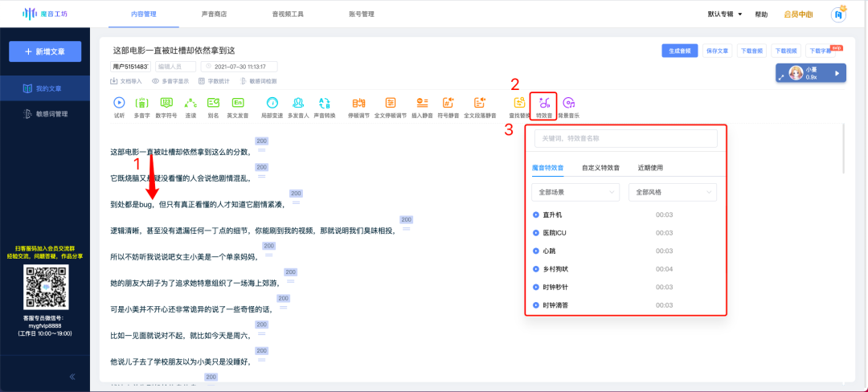Click the 下载音频 download audio button
The image size is (868, 392).
751,51
